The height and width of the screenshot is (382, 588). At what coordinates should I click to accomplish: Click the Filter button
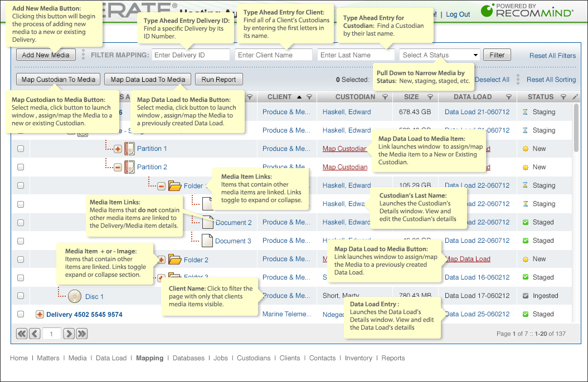(x=497, y=55)
